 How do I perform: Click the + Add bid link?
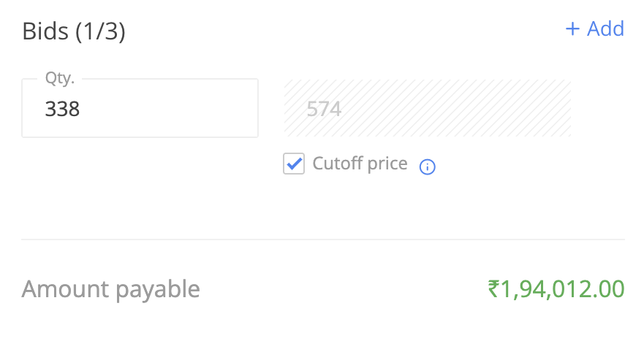(x=595, y=28)
